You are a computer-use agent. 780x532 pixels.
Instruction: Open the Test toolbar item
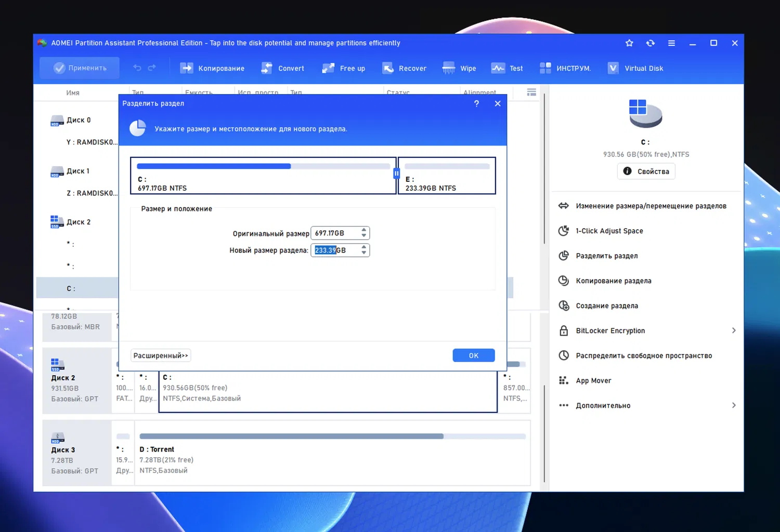(507, 68)
